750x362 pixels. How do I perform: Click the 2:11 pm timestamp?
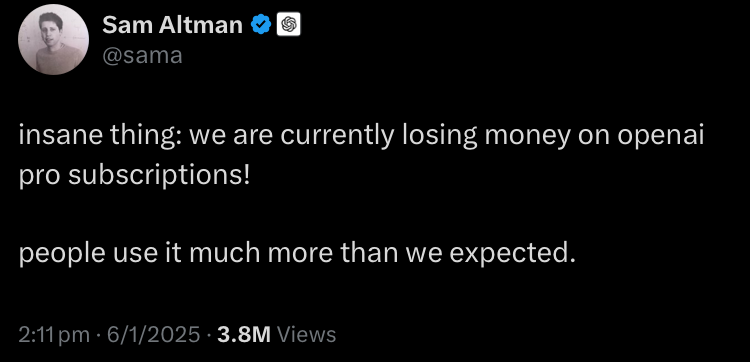(55, 334)
